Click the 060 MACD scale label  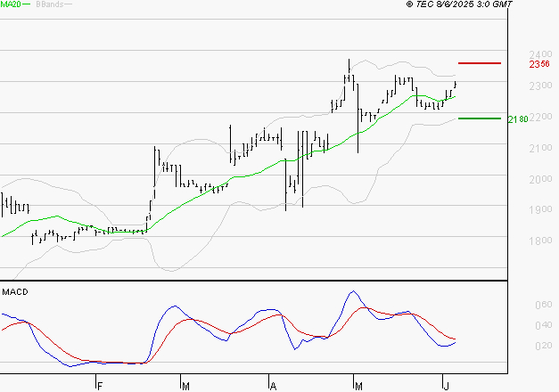541,305
